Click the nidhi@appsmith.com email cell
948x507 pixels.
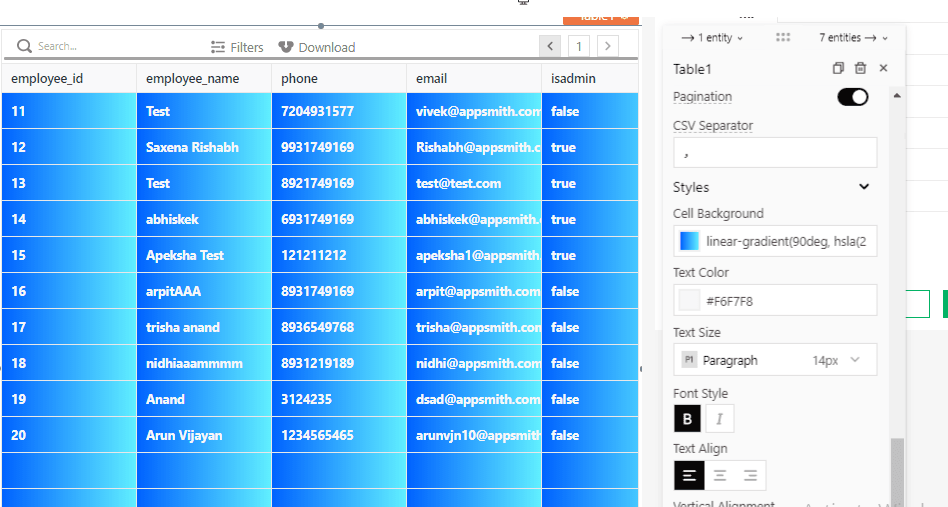[x=474, y=363]
